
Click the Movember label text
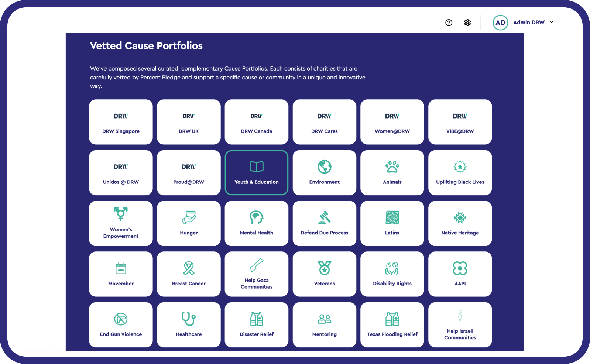tap(121, 284)
